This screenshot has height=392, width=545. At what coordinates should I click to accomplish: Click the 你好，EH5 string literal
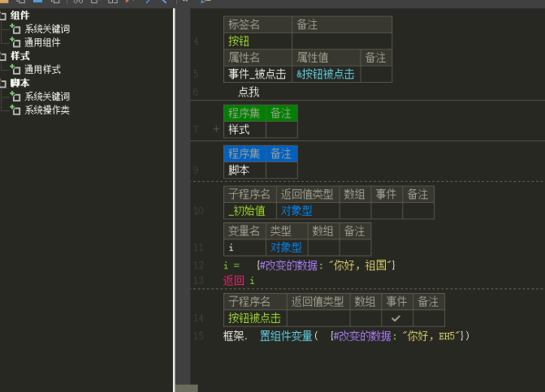click(430, 336)
